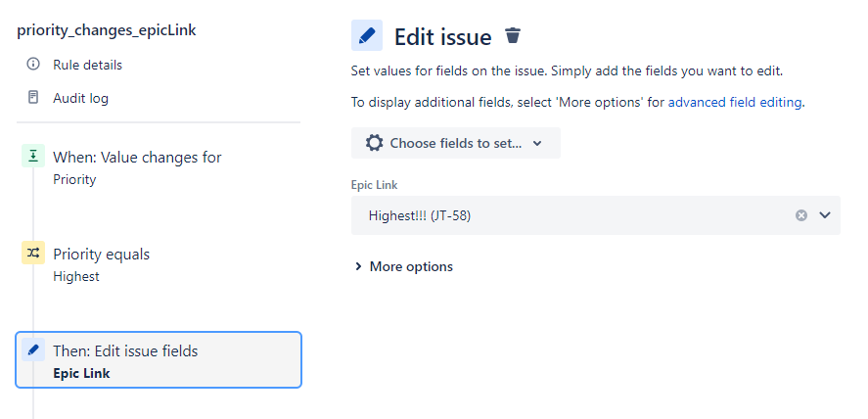The height and width of the screenshot is (419, 868).
Task: Click the green trigger icon for Value changes
Action: 33,156
